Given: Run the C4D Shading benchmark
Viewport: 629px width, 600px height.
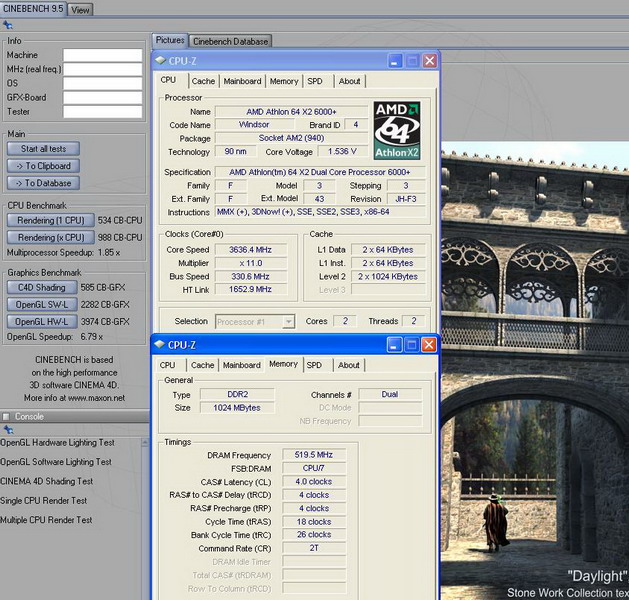Looking at the screenshot, I should pyautogui.click(x=42, y=287).
